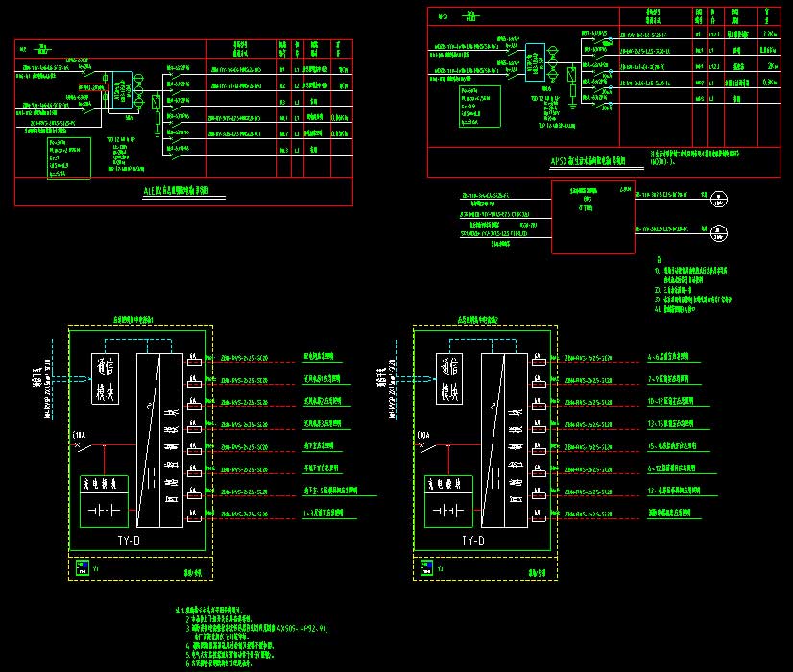
Task: Select the green title above the left cabinet
Action: [x=133, y=320]
